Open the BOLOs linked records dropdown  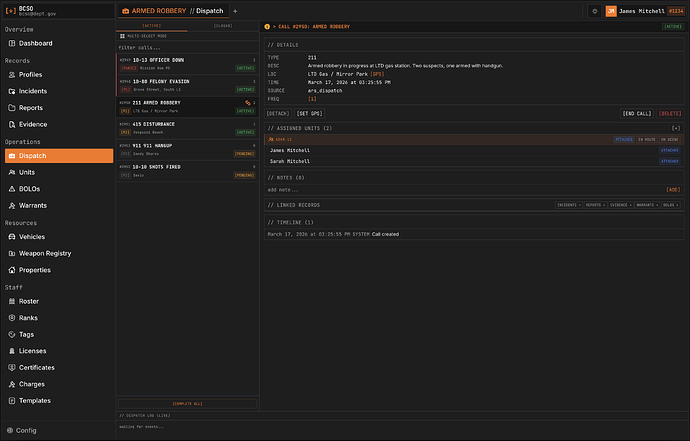pos(670,205)
